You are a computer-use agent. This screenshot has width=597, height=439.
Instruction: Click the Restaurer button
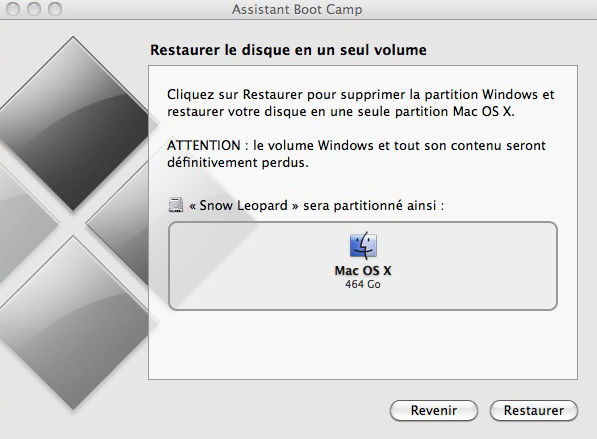click(x=533, y=410)
